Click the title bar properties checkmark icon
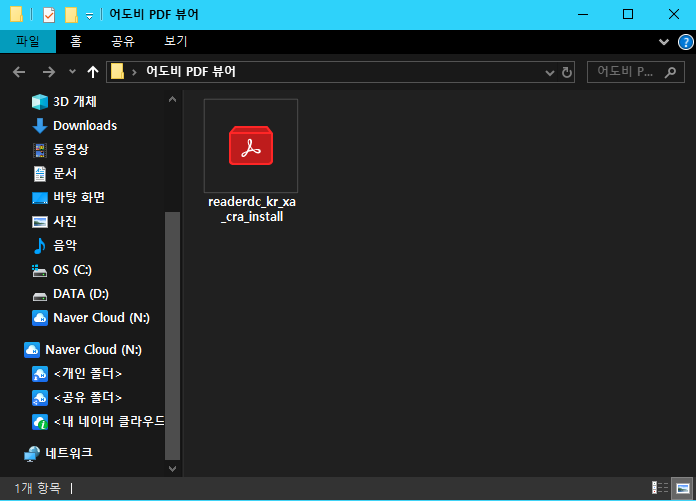Image resolution: width=696 pixels, height=501 pixels. click(x=49, y=15)
